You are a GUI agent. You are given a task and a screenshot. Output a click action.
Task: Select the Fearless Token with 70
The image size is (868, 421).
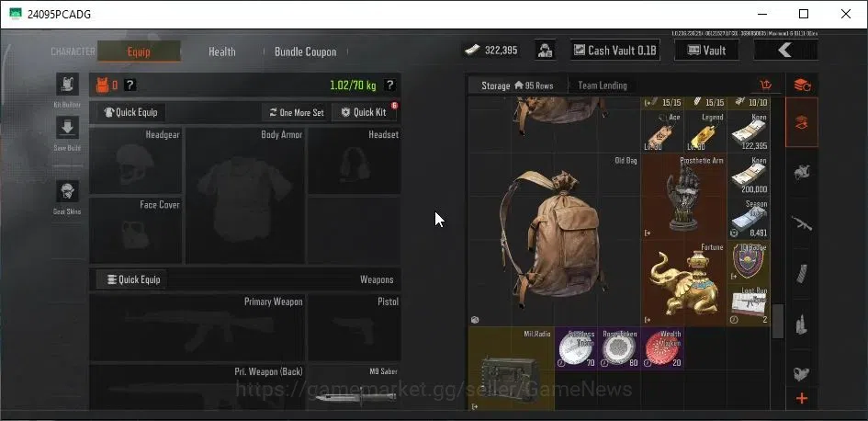(576, 347)
